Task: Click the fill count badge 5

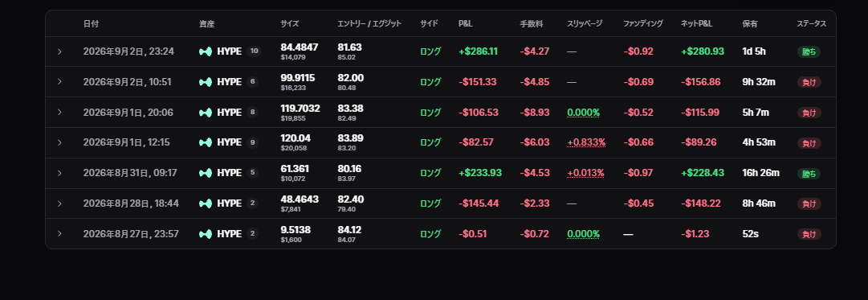Action: click(252, 173)
